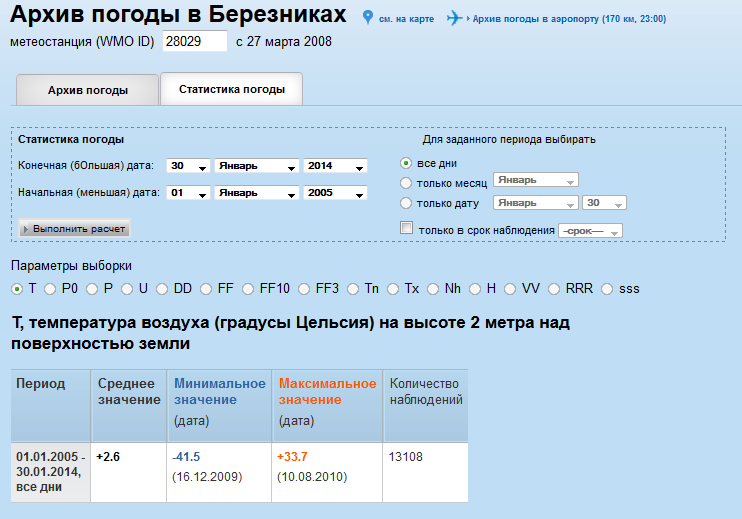Switch to 'Архив погоды' tab

[88, 90]
